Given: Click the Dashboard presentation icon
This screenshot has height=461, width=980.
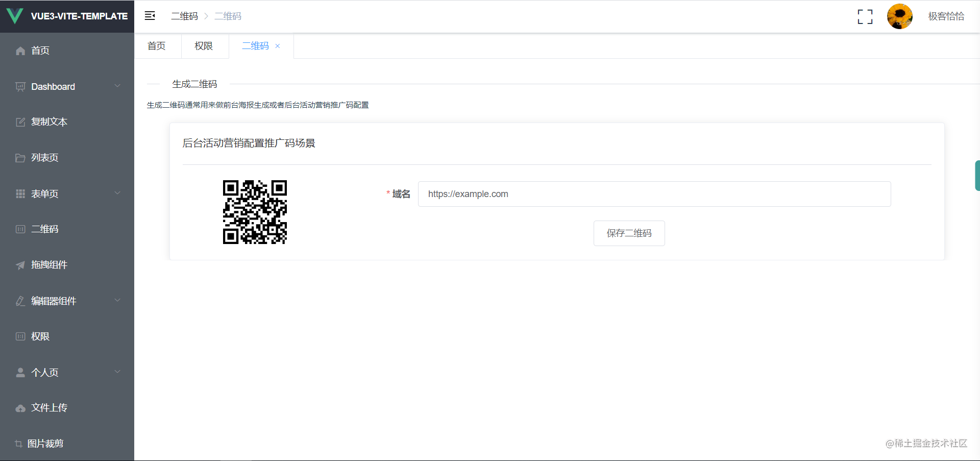Looking at the screenshot, I should (x=20, y=87).
